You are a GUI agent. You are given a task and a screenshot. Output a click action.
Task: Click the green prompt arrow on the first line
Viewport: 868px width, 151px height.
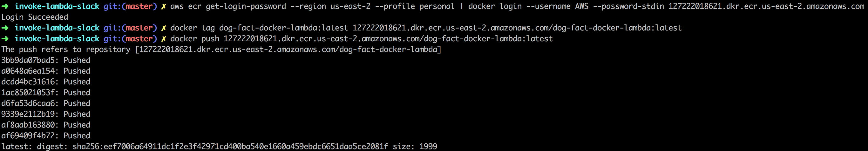point(5,6)
